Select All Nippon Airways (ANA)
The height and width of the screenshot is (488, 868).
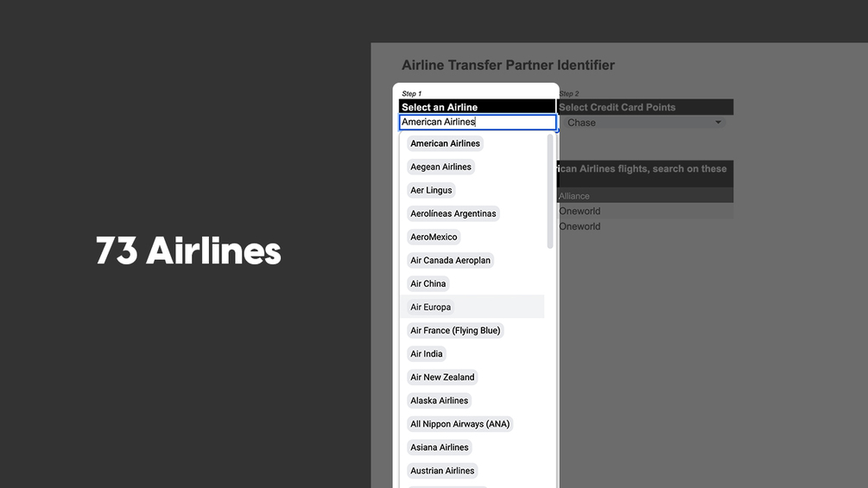[459, 424]
